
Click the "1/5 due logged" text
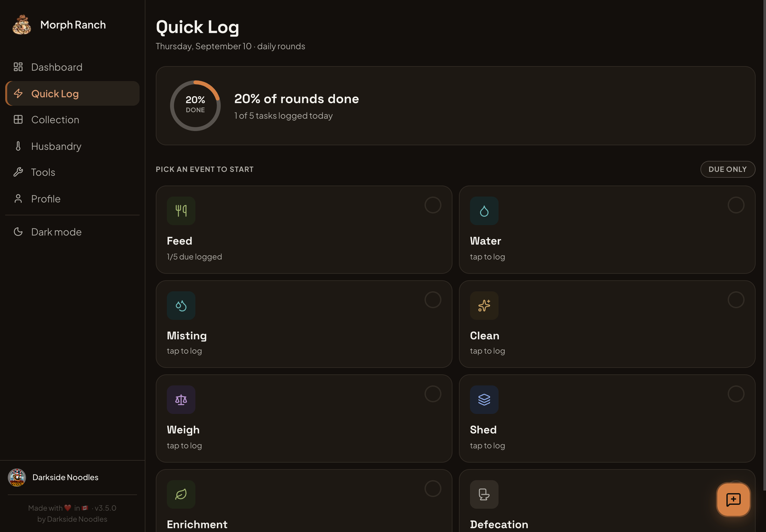tap(194, 256)
